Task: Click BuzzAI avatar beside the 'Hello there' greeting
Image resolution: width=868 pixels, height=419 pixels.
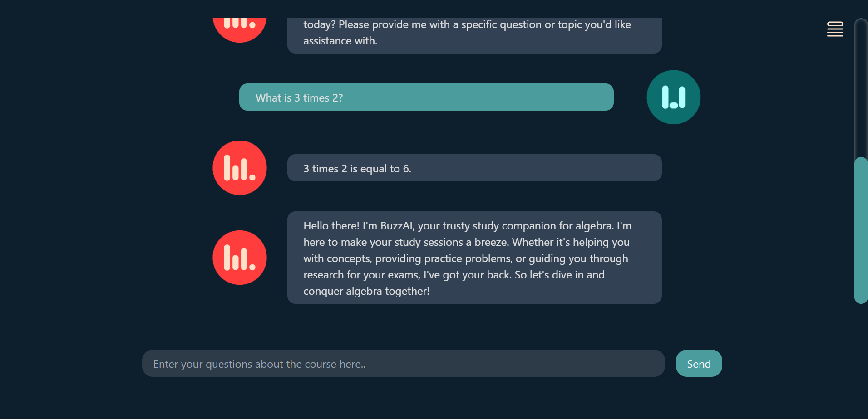Action: 240,258
